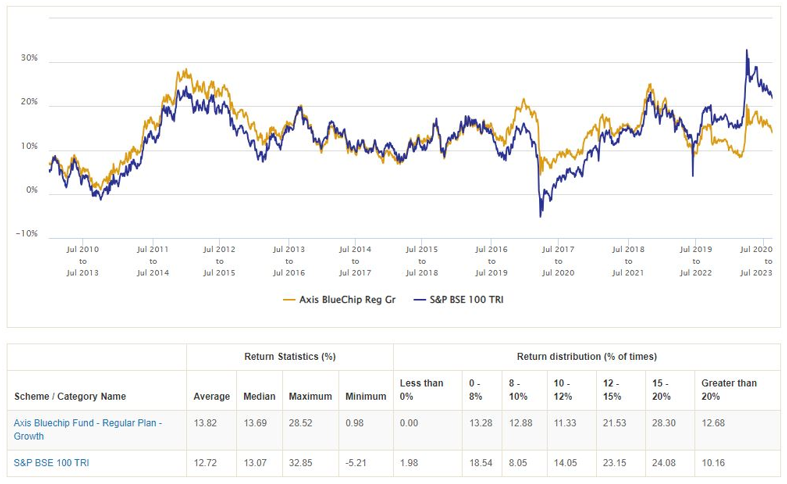Select Axis minimum value 0.98
This screenshot has height=484, width=787.
click(x=354, y=423)
